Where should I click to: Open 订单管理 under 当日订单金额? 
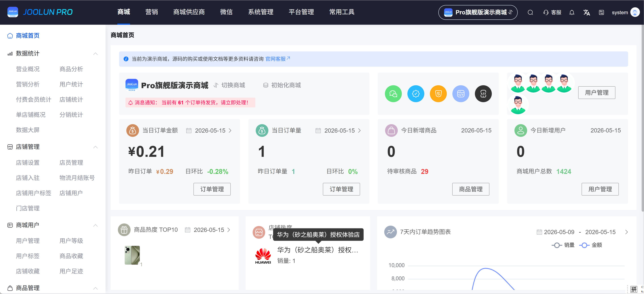[x=212, y=189]
